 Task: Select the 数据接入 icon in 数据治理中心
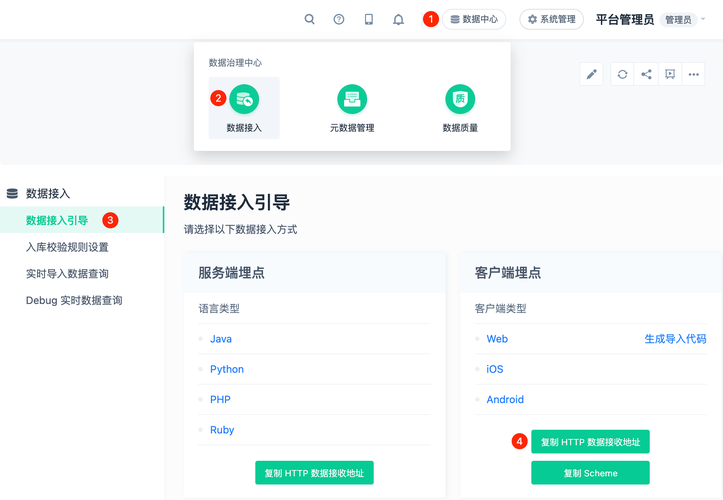(244, 99)
